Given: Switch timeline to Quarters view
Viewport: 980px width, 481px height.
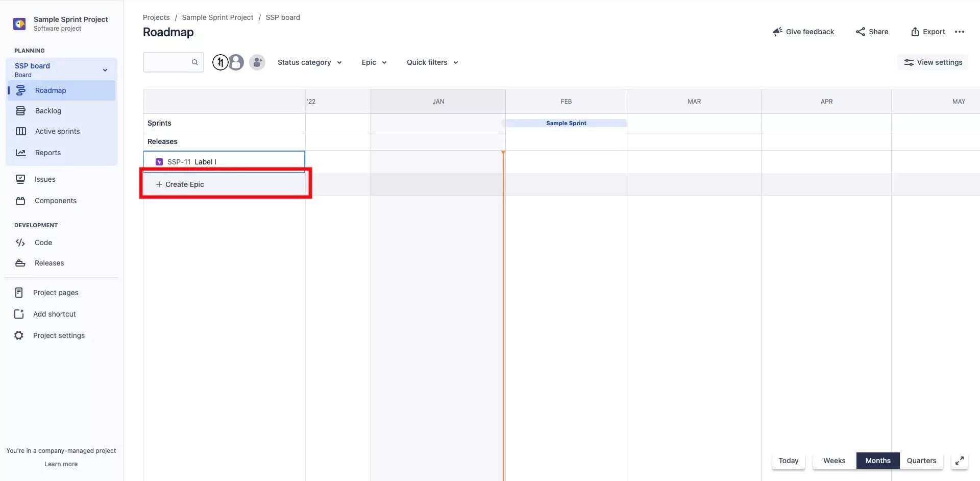Looking at the screenshot, I should (921, 461).
